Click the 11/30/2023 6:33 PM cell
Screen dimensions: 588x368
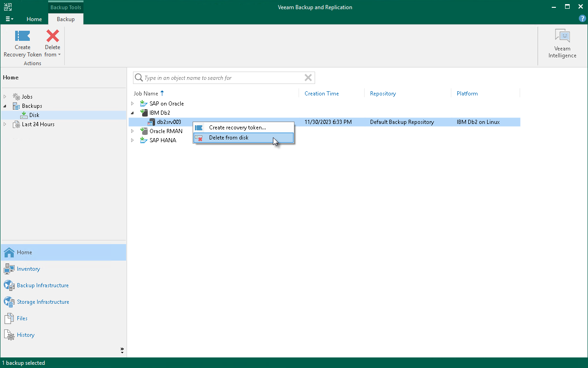328,122
